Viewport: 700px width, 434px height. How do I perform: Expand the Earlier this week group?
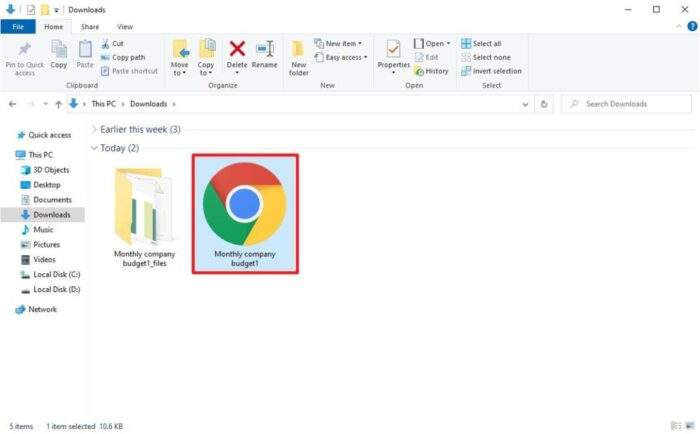tap(94, 129)
